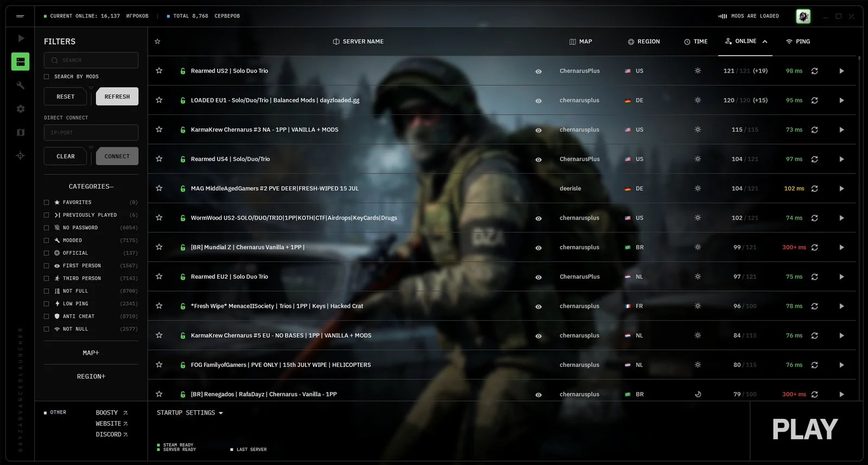Screen dimensions: 868x465
Task: Click the Reset filters button
Action: tap(66, 96)
